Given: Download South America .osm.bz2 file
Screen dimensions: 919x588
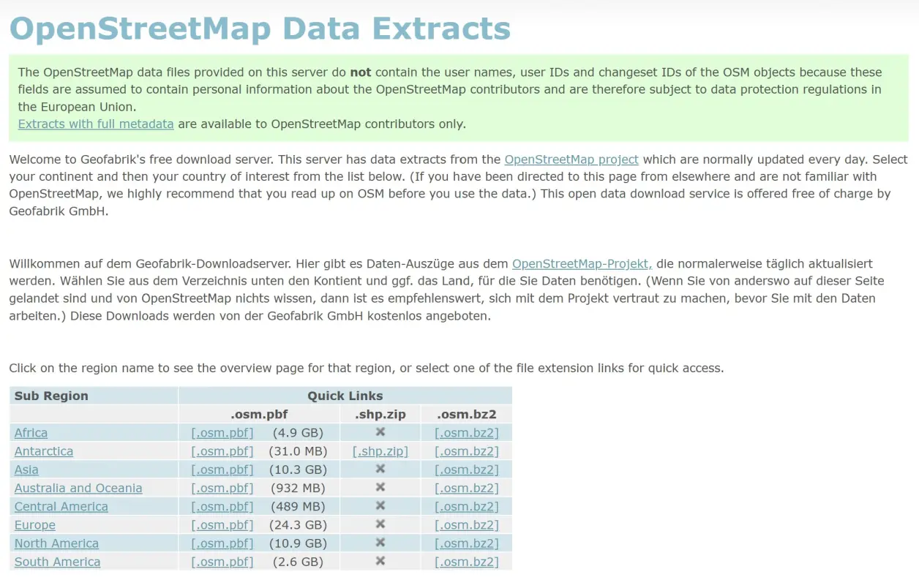Looking at the screenshot, I should (467, 562).
